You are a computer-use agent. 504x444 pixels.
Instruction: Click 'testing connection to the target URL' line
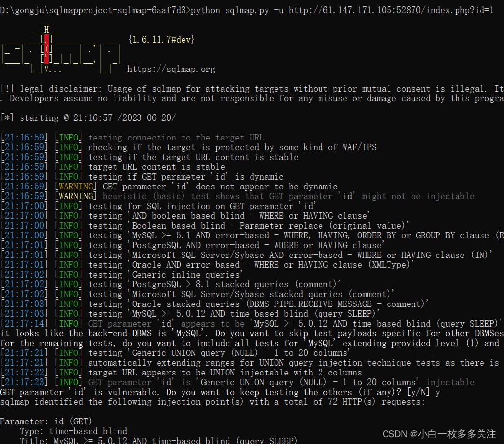point(132,138)
